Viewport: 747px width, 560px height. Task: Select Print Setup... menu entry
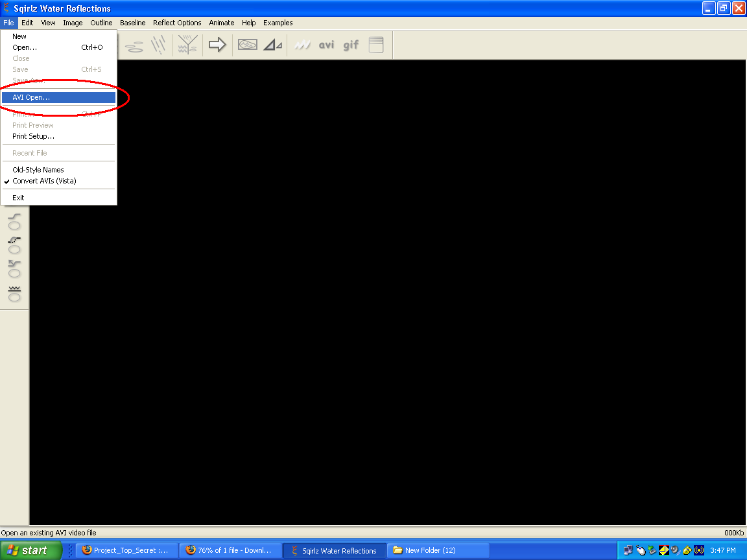(x=58, y=136)
